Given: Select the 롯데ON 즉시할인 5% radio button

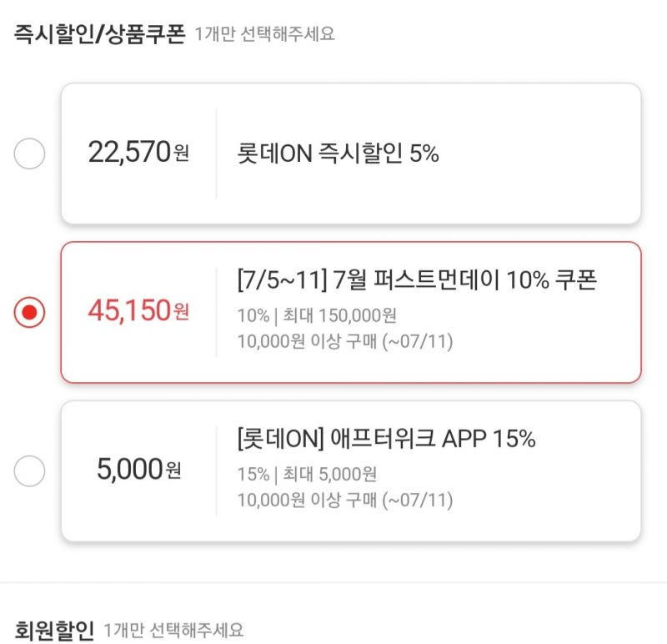Looking at the screenshot, I should (29, 153).
